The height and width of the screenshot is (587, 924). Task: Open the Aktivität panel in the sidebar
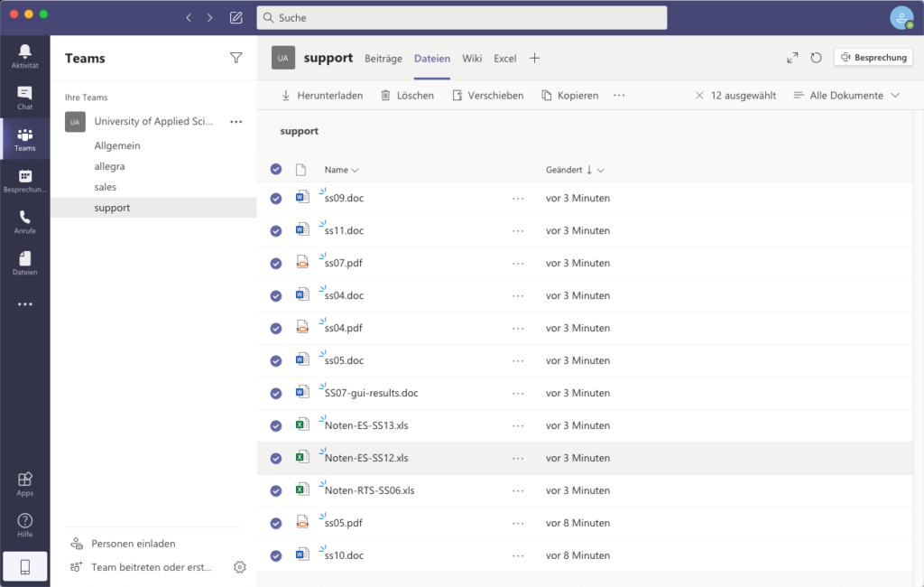click(24, 56)
